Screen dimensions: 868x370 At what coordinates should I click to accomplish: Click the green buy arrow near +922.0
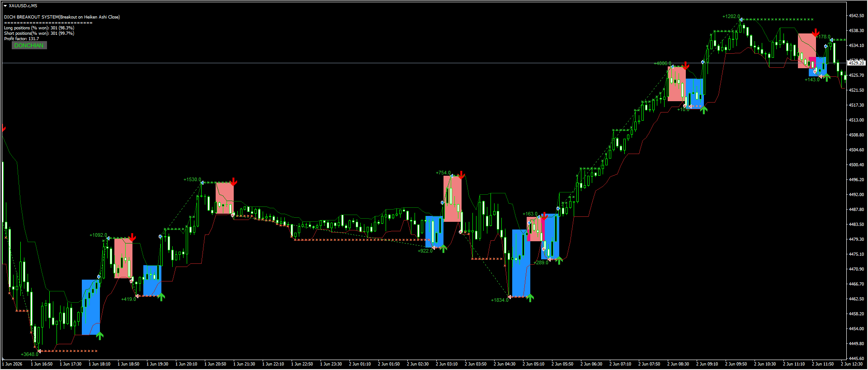(x=443, y=248)
